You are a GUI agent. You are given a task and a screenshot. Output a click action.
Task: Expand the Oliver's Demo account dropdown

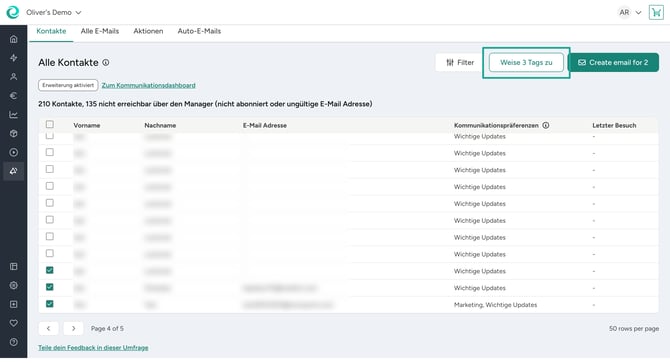pyautogui.click(x=53, y=12)
